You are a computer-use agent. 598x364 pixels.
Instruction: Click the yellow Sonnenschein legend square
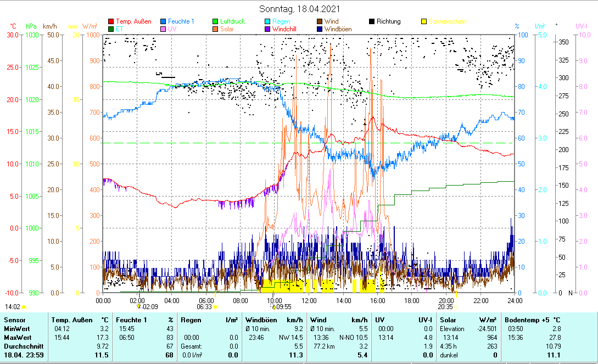coord(424,21)
